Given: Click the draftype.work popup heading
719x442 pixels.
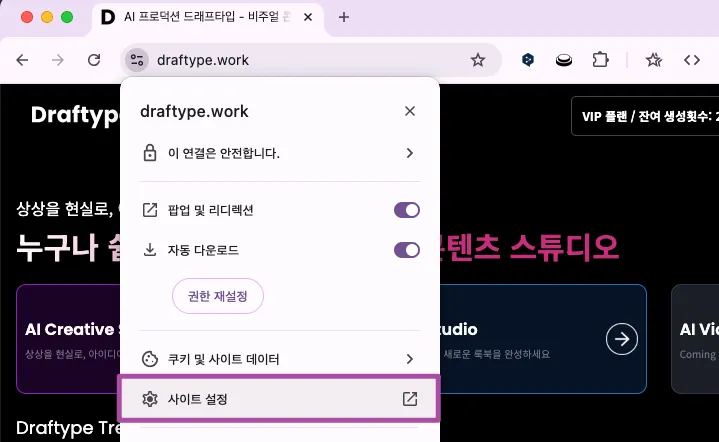Looking at the screenshot, I should point(194,111).
